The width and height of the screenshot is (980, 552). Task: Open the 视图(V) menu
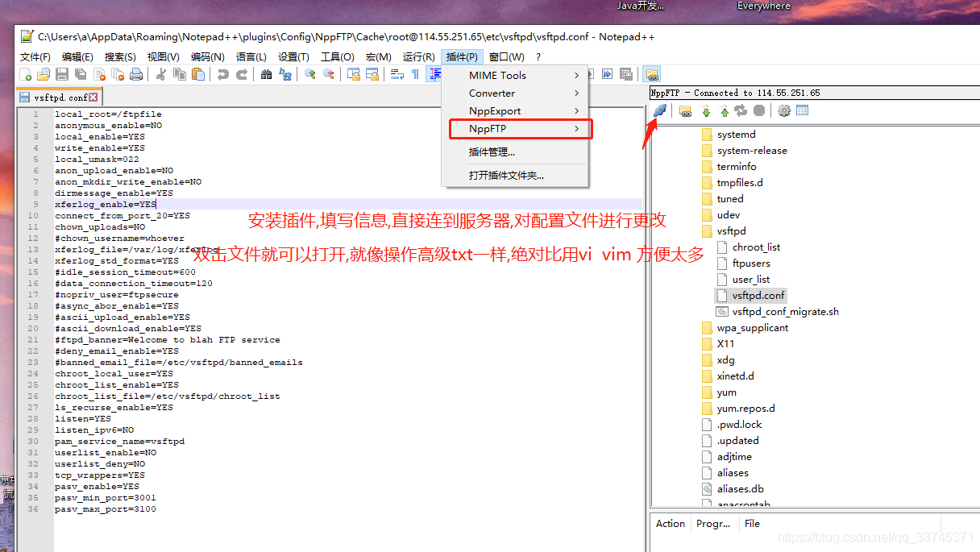pos(164,56)
